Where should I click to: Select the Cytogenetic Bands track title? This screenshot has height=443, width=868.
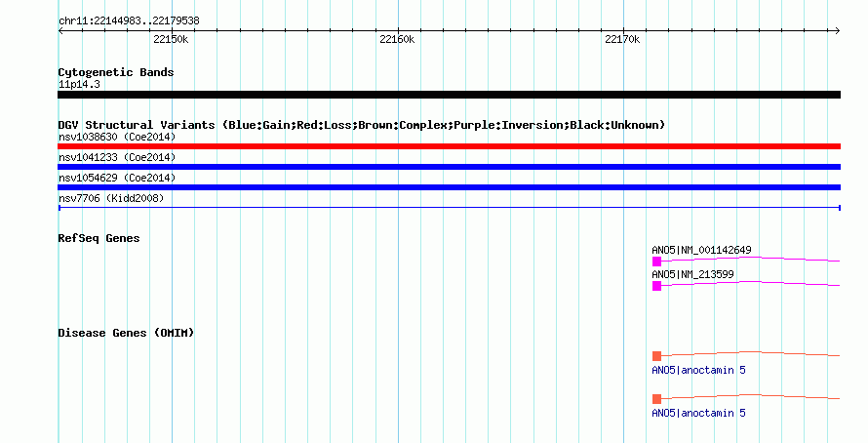116,72
